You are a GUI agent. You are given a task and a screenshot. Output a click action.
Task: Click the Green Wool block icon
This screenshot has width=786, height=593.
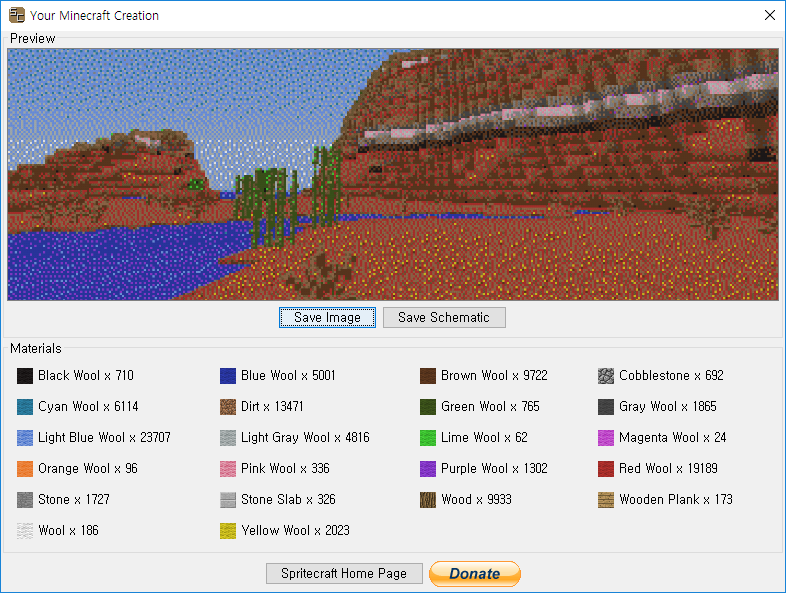428,407
